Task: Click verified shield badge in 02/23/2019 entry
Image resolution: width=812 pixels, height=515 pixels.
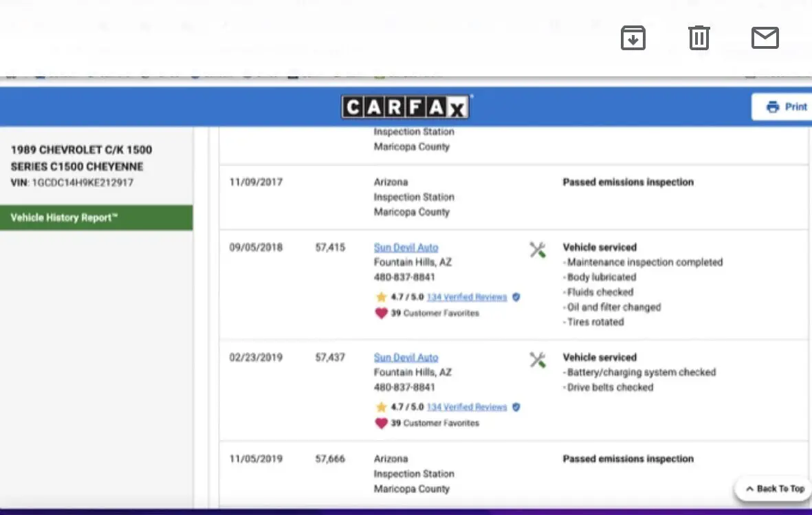Action: (x=516, y=407)
